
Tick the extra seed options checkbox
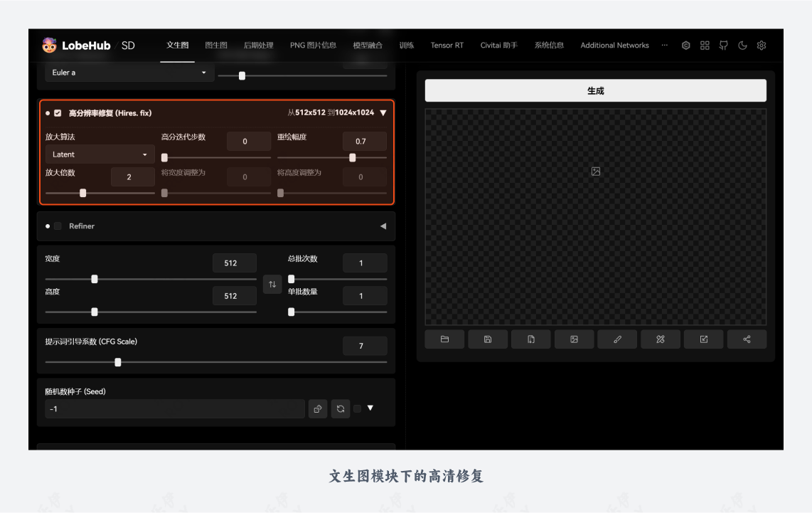358,409
